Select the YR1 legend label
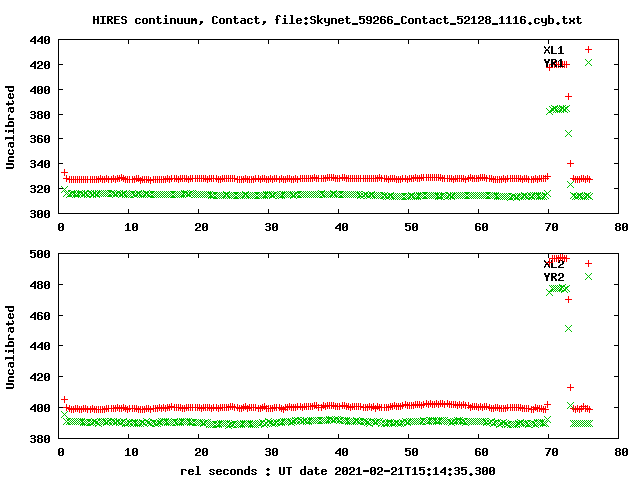This screenshot has width=640, height=480. point(553,63)
